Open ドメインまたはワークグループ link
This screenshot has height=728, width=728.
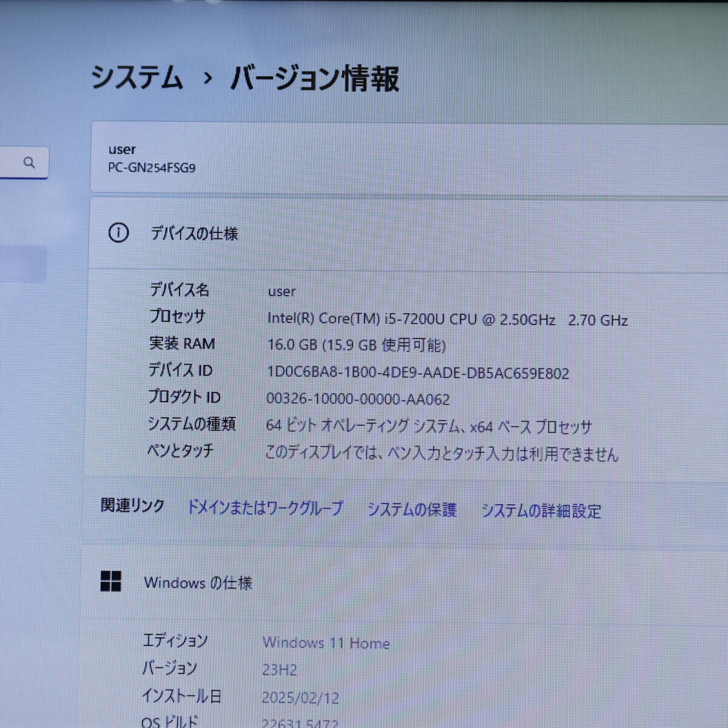265,507
